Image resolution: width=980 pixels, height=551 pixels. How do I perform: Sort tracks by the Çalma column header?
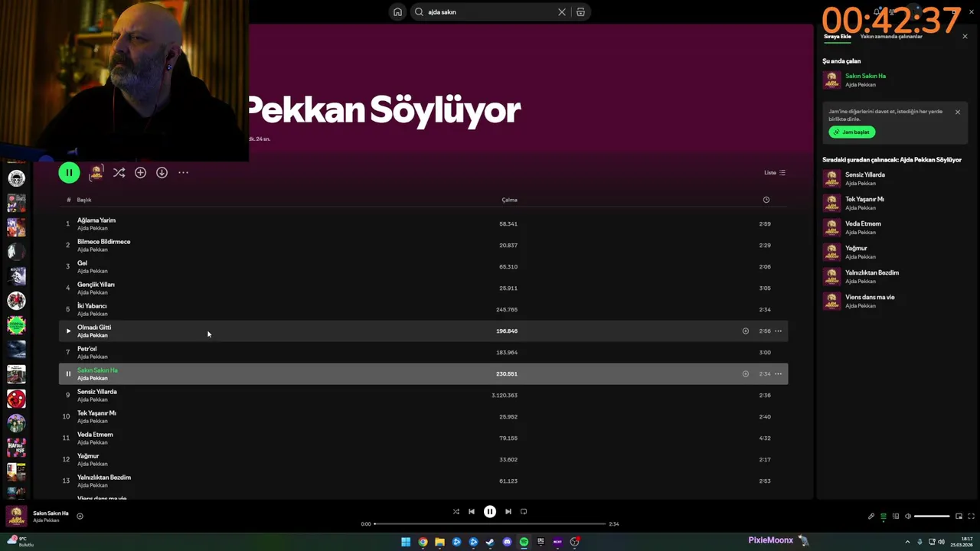pyautogui.click(x=509, y=200)
